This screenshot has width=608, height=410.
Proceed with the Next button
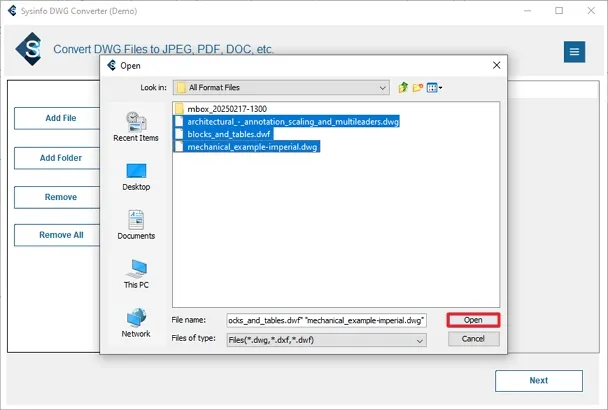pos(539,381)
